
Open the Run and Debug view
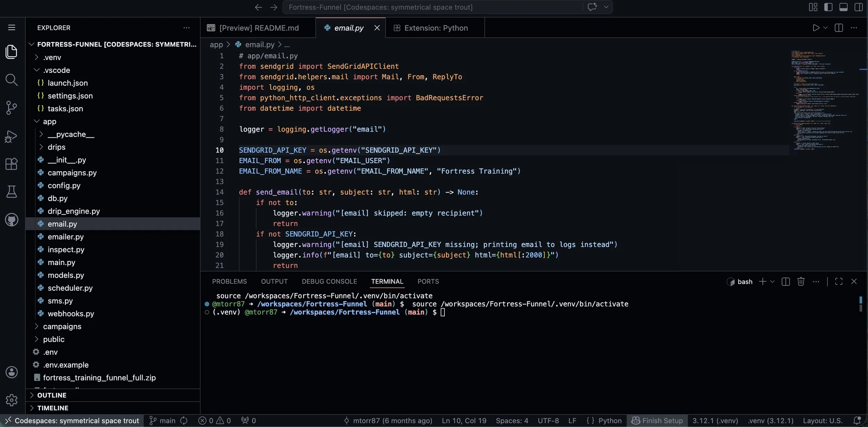(11, 136)
